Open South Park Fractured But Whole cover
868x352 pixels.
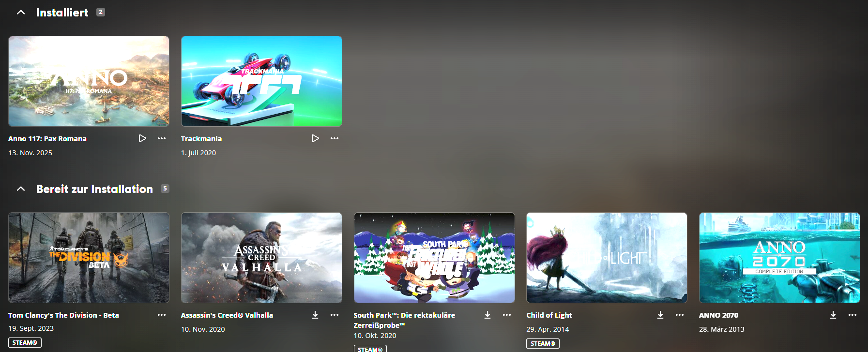click(434, 258)
